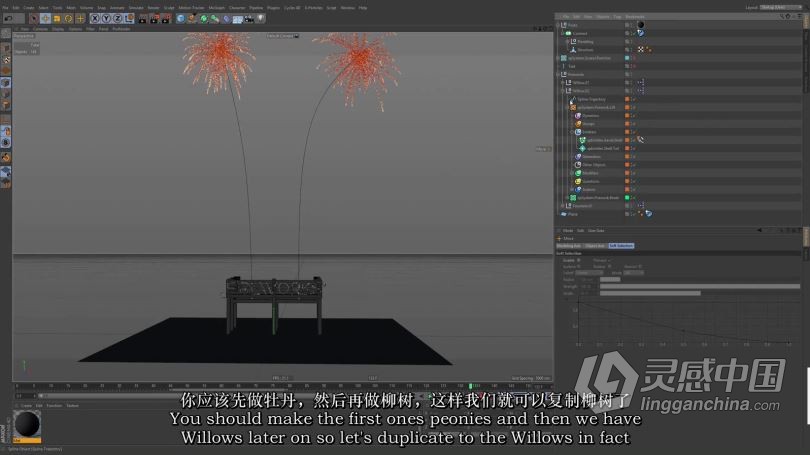Click the Undo arrow in the top toolbar
Screen dimensions: 810x455
(8, 19)
